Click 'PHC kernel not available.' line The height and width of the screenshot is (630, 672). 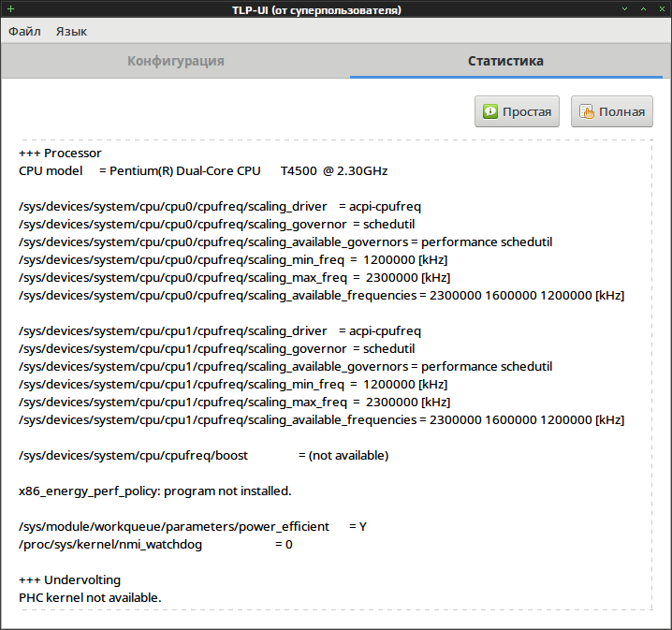[x=90, y=598]
